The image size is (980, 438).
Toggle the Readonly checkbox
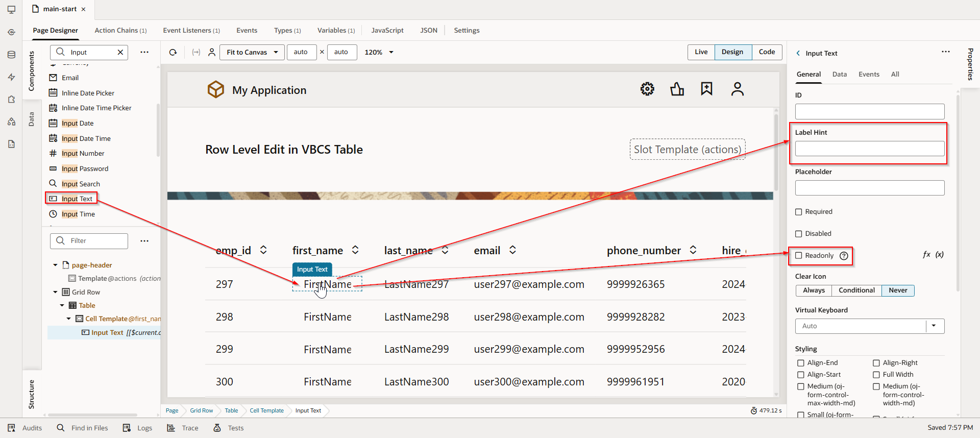799,256
